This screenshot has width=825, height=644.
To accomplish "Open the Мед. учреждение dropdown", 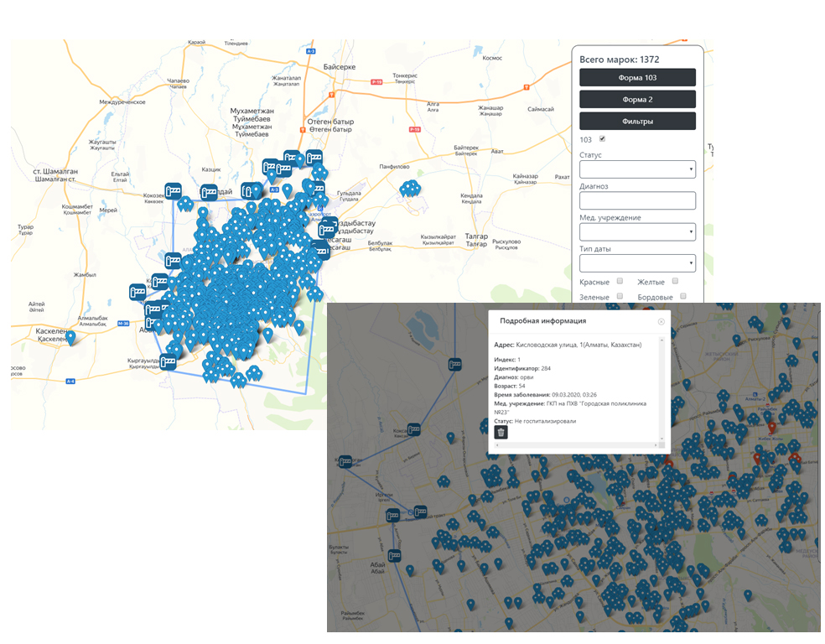I will (x=637, y=232).
